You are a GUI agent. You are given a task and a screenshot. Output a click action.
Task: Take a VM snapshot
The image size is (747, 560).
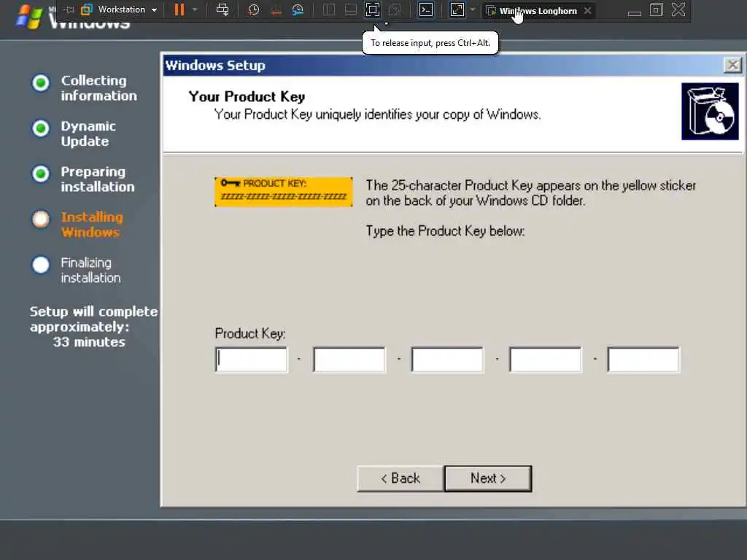click(253, 9)
